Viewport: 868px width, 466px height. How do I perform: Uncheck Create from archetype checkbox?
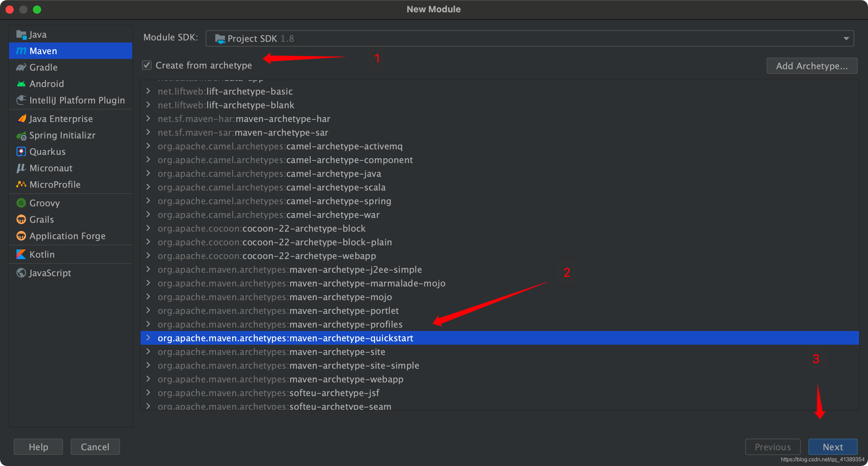[147, 65]
